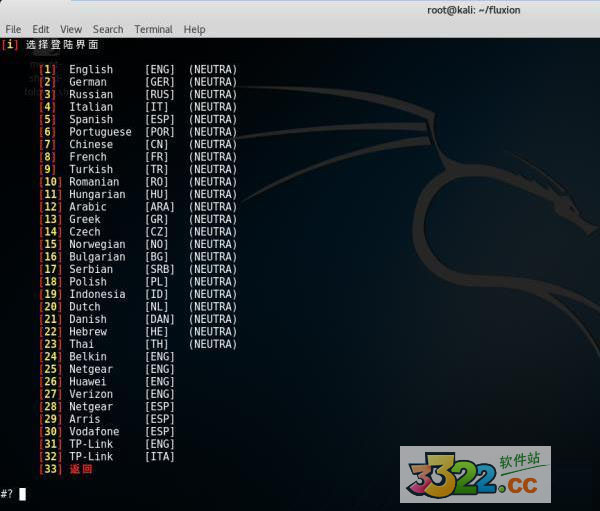This screenshot has width=600, height=511.
Task: Click the Huawei router entry
Action: 88,382
